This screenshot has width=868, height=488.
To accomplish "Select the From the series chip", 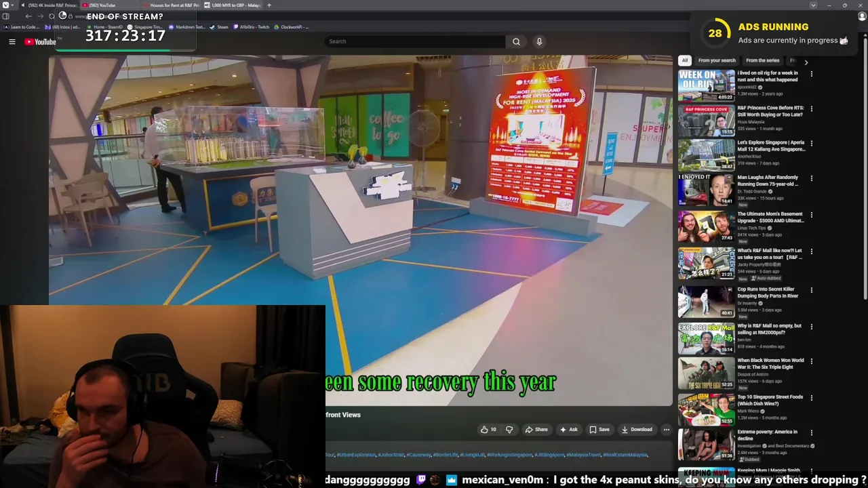I will [762, 60].
